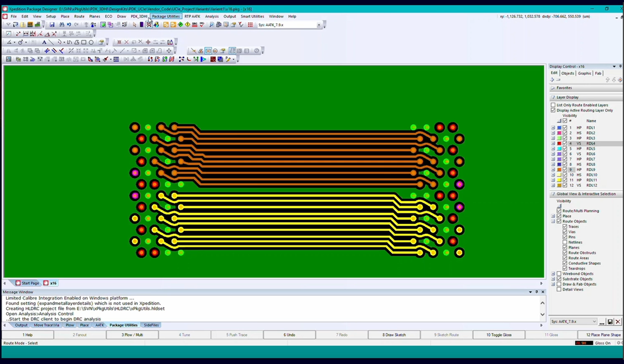This screenshot has width=624, height=364.
Task: Open the Sys: AATK_7.9.x dropdown
Action: click(319, 24)
